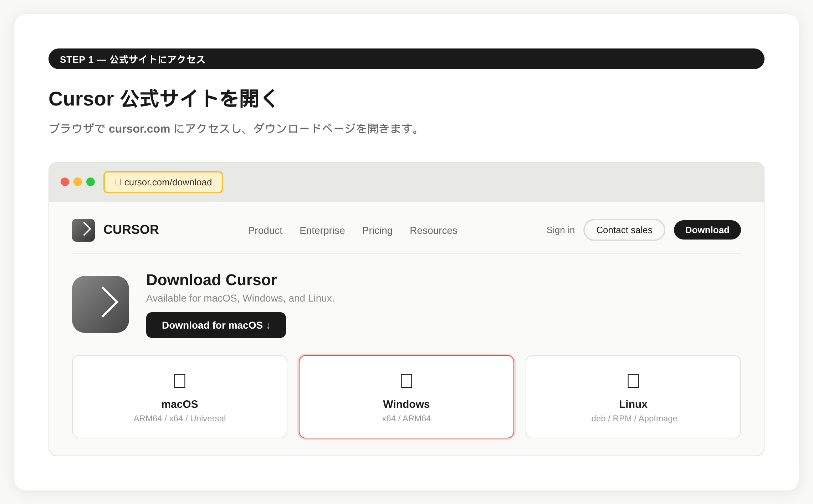Open the Product menu
Viewport: 813px width, 504px height.
[265, 230]
